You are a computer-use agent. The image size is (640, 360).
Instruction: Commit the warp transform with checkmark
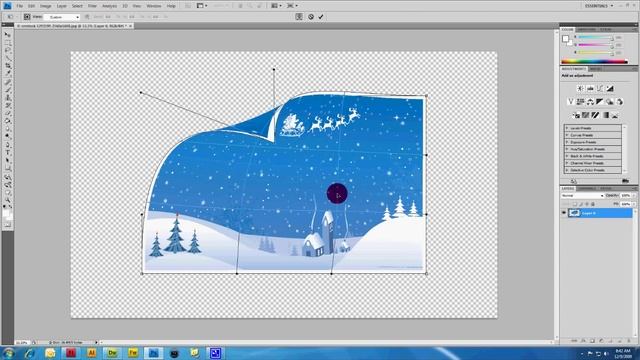321,17
